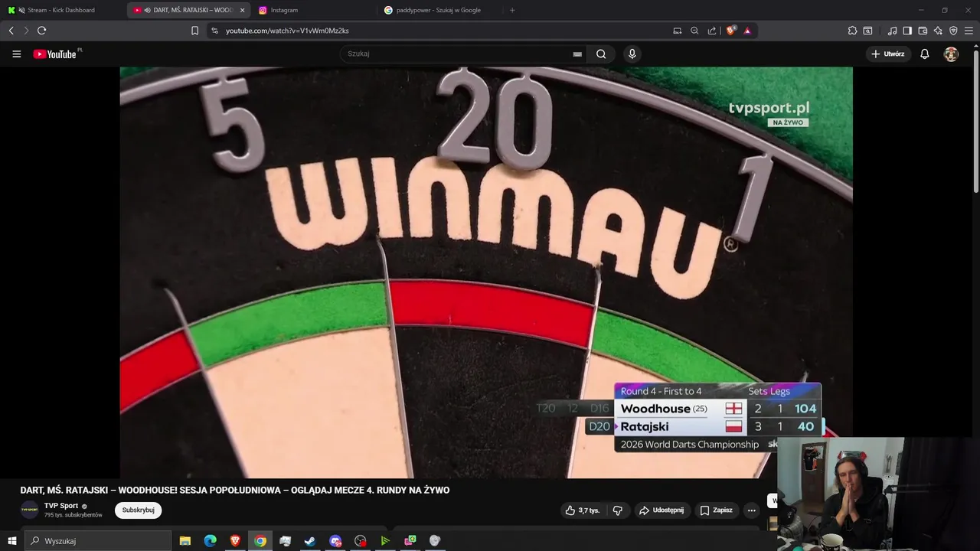This screenshot has width=980, height=551.
Task: Open the media playlist music note icon
Action: pyautogui.click(x=892, y=31)
